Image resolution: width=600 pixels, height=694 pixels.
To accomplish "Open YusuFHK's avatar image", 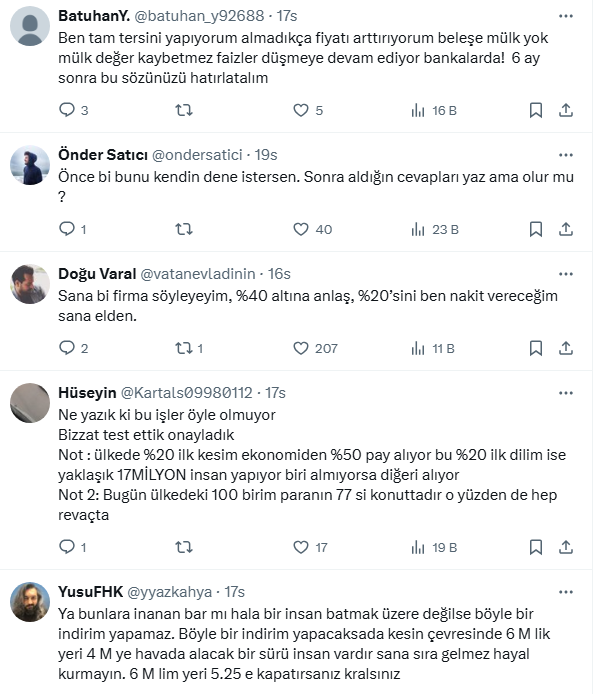I will click(x=30, y=602).
